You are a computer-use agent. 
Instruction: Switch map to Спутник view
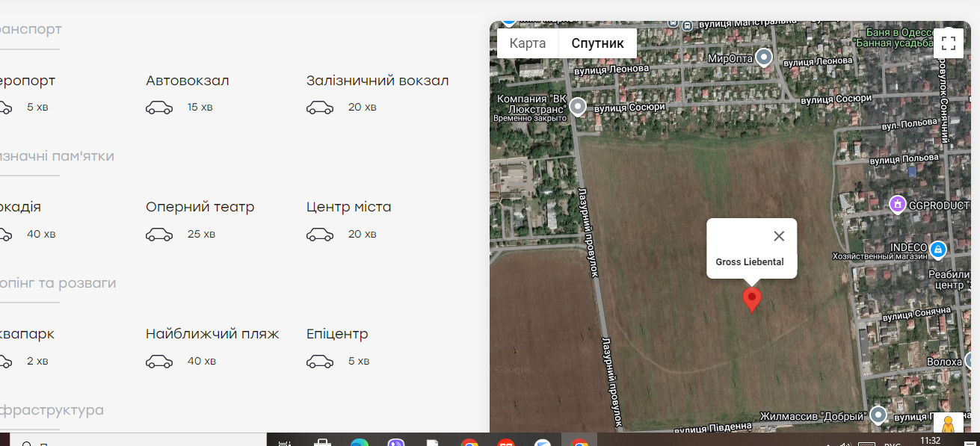(x=597, y=43)
